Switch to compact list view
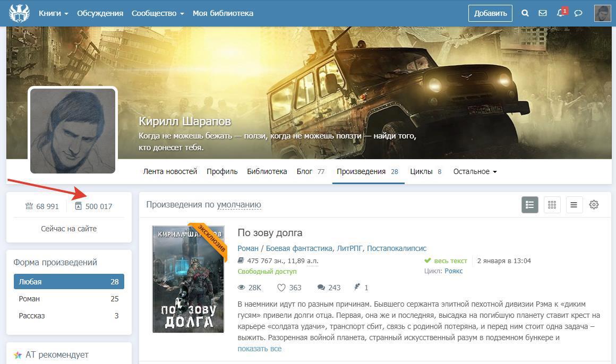 click(x=574, y=205)
